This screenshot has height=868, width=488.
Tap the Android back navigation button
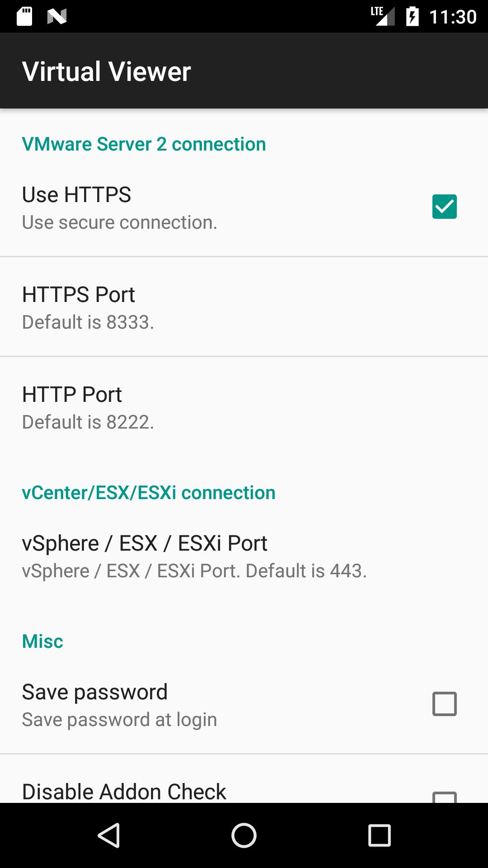pyautogui.click(x=108, y=835)
